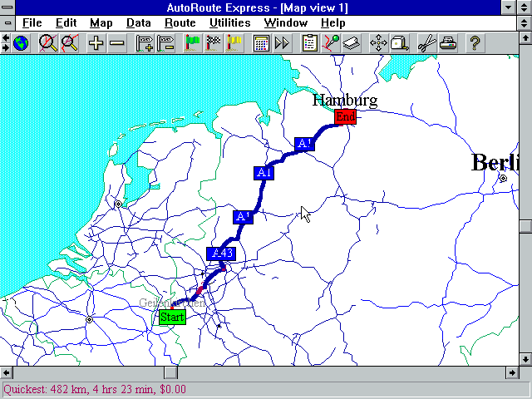
Task: Open the Data menu
Action: pos(139,23)
